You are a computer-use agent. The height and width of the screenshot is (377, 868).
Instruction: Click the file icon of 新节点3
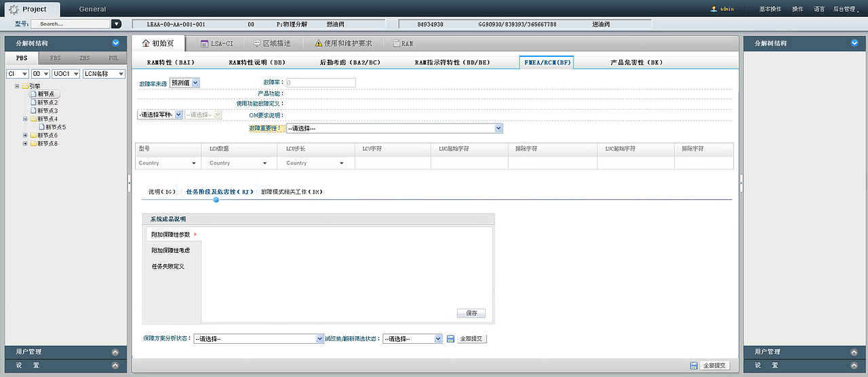33,110
